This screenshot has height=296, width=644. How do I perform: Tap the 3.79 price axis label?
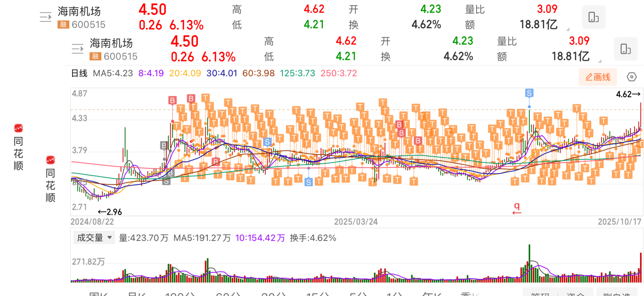click(x=79, y=151)
